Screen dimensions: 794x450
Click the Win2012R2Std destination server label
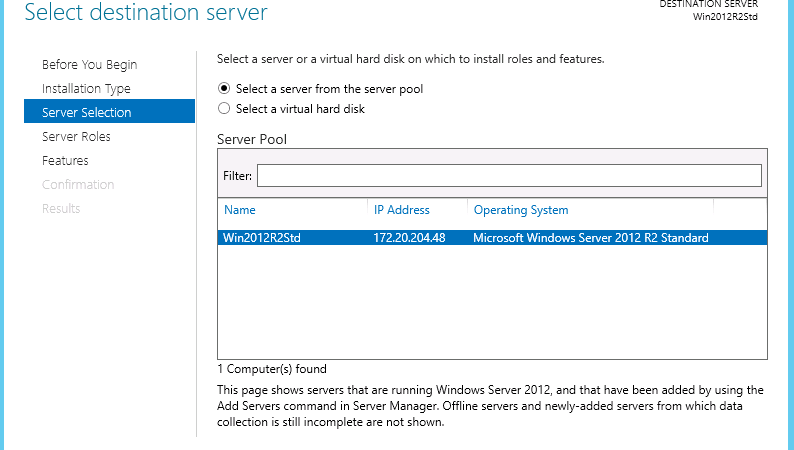(x=725, y=17)
